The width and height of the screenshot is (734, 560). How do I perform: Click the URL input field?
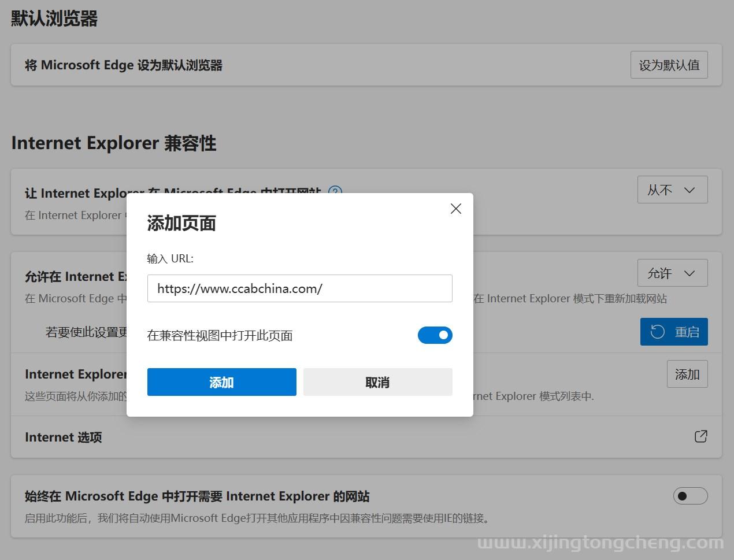coord(299,288)
